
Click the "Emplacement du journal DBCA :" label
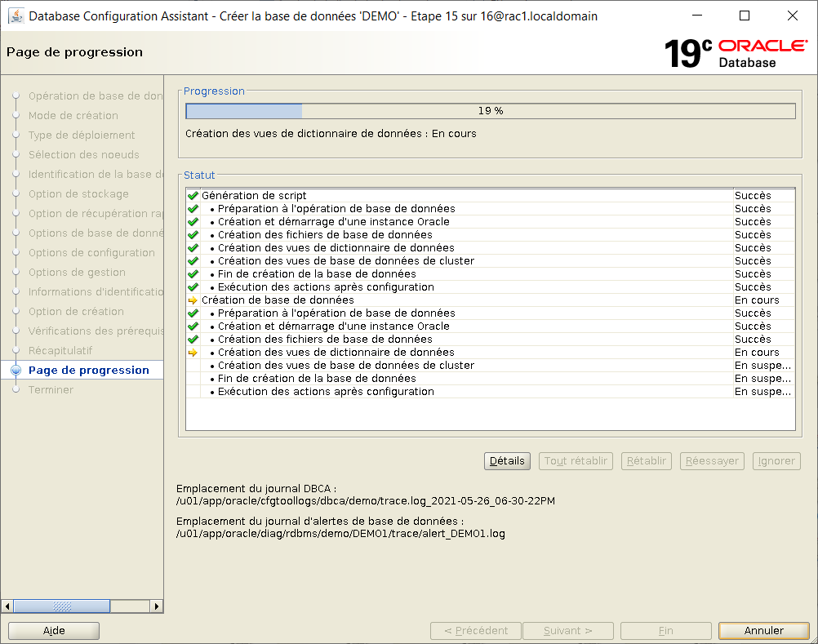coord(256,489)
